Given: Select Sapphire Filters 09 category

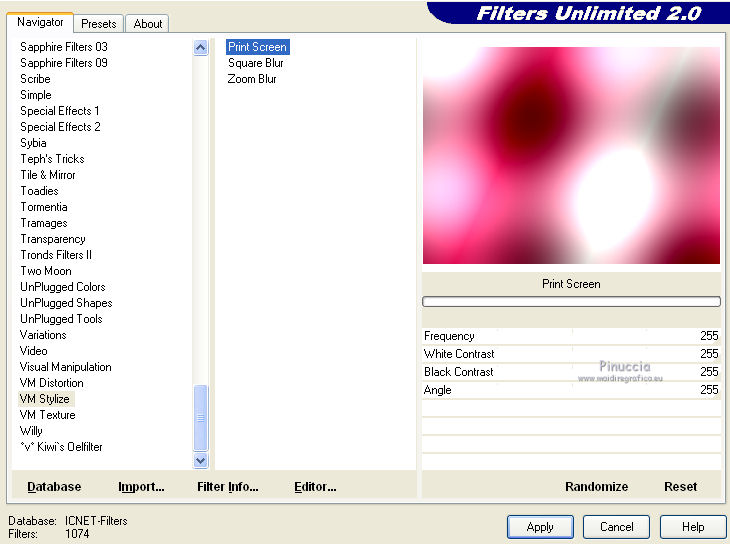Looking at the screenshot, I should click(64, 63).
